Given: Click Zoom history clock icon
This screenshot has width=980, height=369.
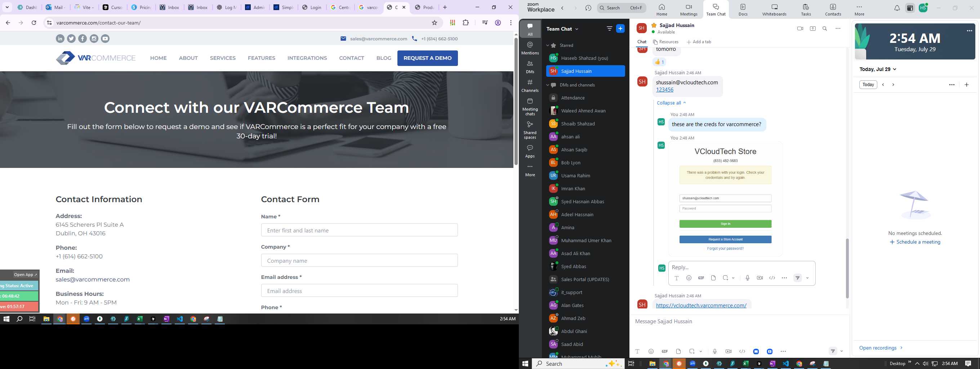Looking at the screenshot, I should [588, 8].
